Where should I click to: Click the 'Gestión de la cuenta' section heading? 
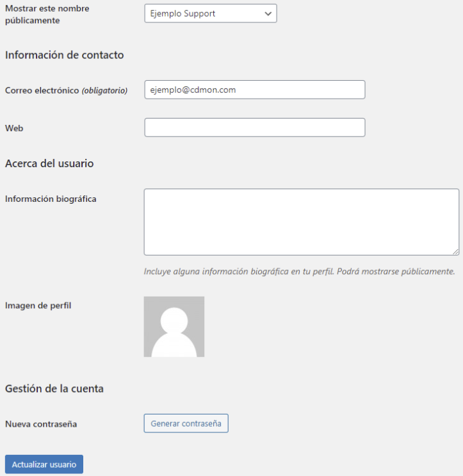pos(54,389)
